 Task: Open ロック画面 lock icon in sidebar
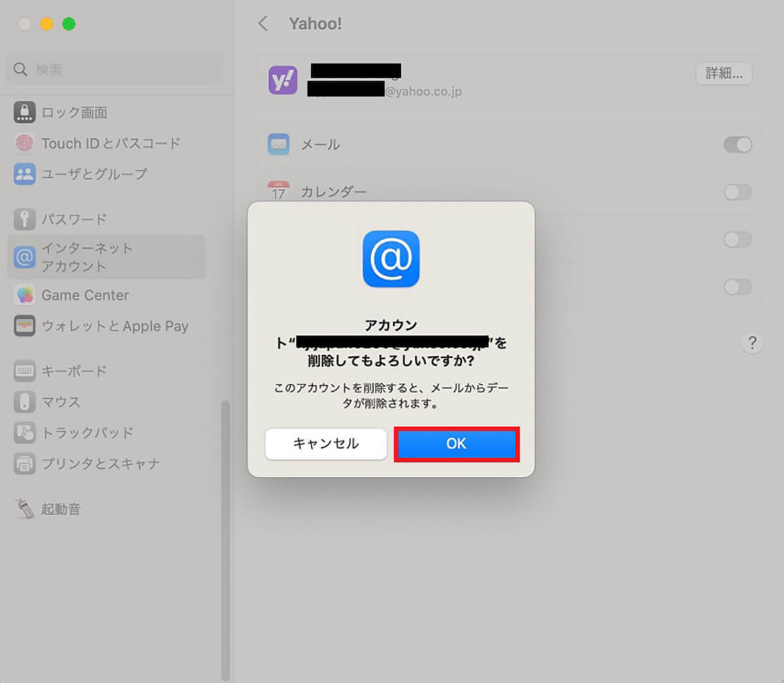(x=25, y=112)
